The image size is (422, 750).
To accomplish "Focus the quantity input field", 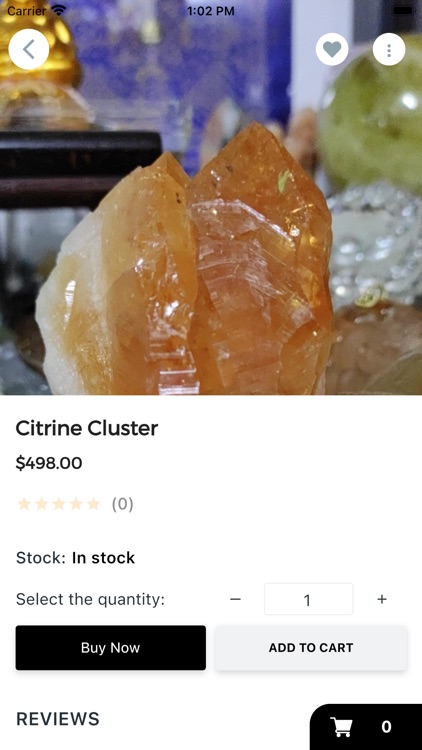I will coord(309,599).
